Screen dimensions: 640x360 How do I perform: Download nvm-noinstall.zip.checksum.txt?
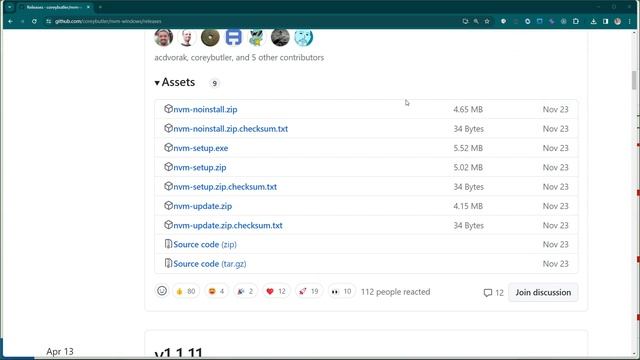click(231, 129)
